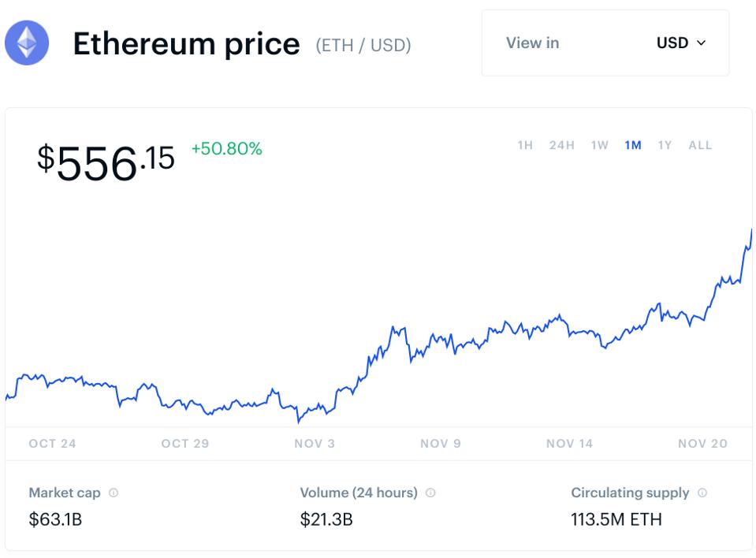Click the Ethereum price heading
756x558 pixels.
pos(187,43)
